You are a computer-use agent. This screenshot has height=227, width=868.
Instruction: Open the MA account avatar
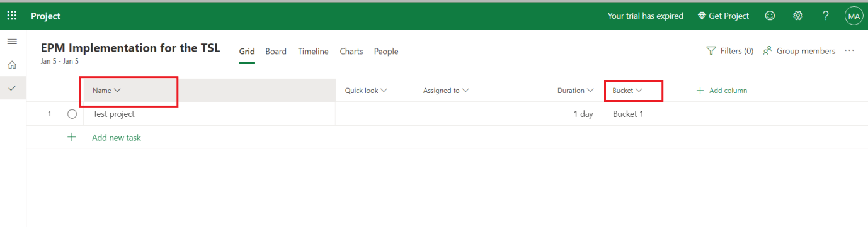[x=854, y=16]
